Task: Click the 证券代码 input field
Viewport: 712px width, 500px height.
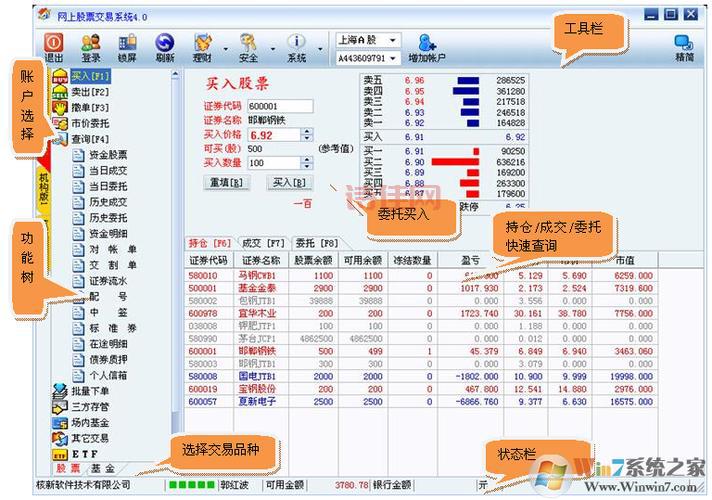Action: [x=280, y=106]
